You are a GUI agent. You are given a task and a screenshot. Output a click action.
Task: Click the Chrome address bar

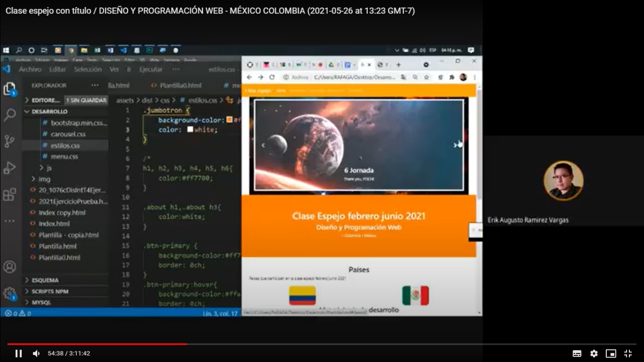[354, 77]
